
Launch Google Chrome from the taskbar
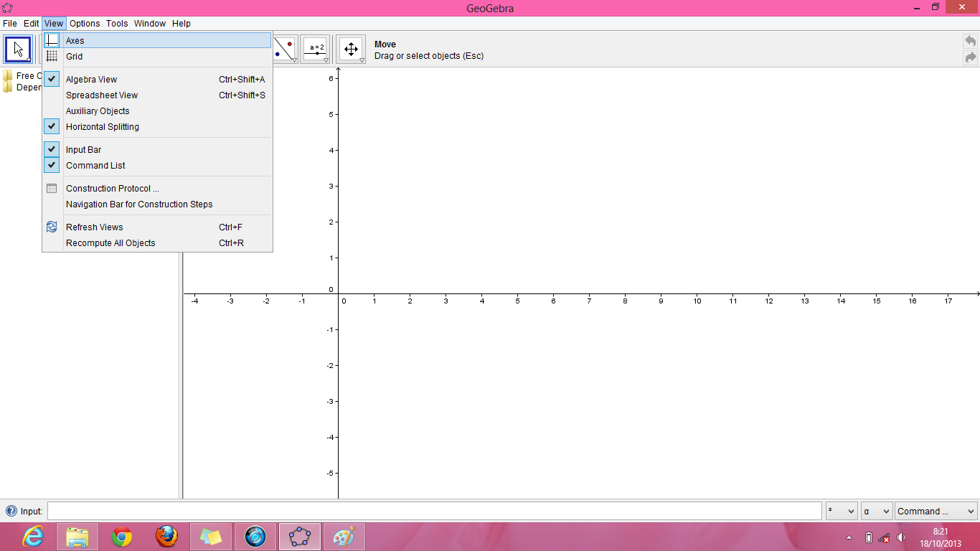point(122,537)
